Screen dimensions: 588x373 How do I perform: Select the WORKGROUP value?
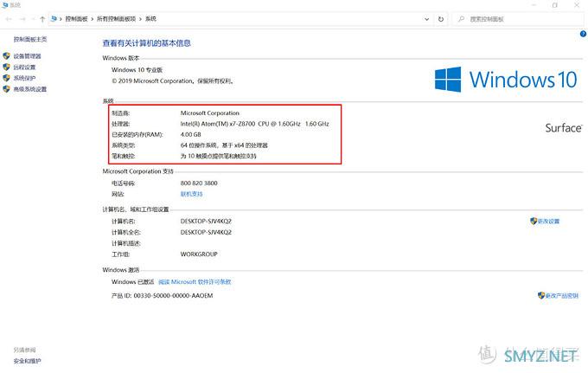pos(199,254)
